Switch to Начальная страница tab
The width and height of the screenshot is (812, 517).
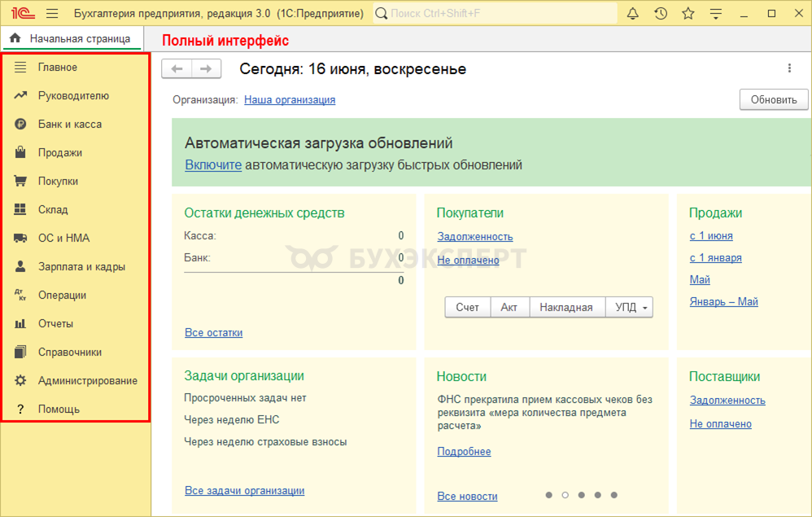coord(72,38)
